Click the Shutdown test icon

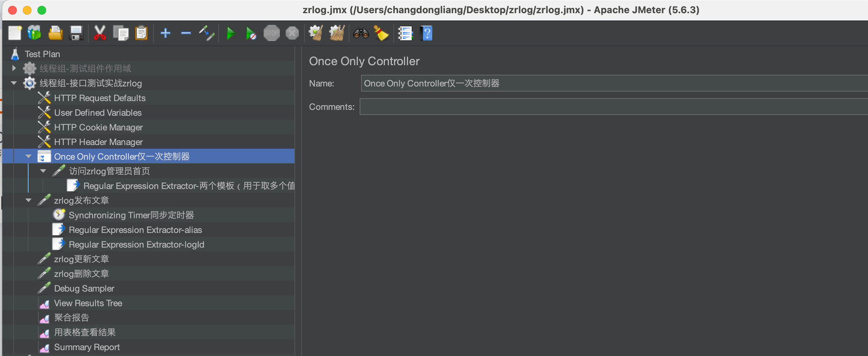point(292,33)
